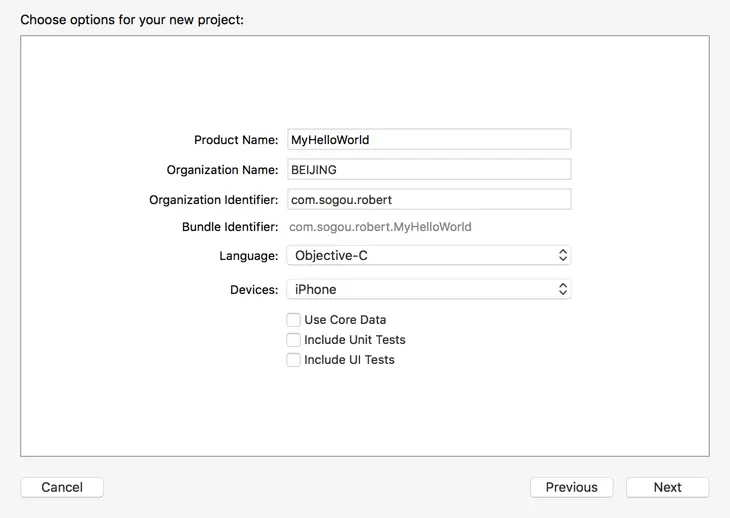The image size is (730, 518).
Task: Click the Organization Identifier input field
Action: (428, 200)
